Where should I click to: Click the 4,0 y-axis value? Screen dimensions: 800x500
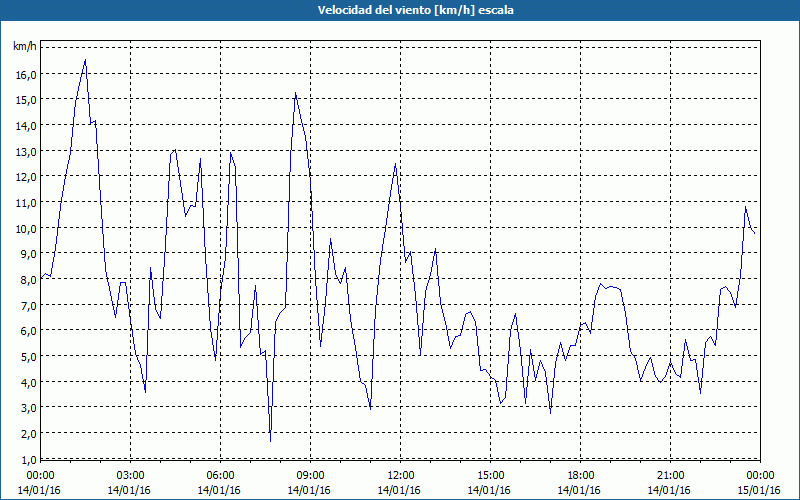click(x=29, y=383)
